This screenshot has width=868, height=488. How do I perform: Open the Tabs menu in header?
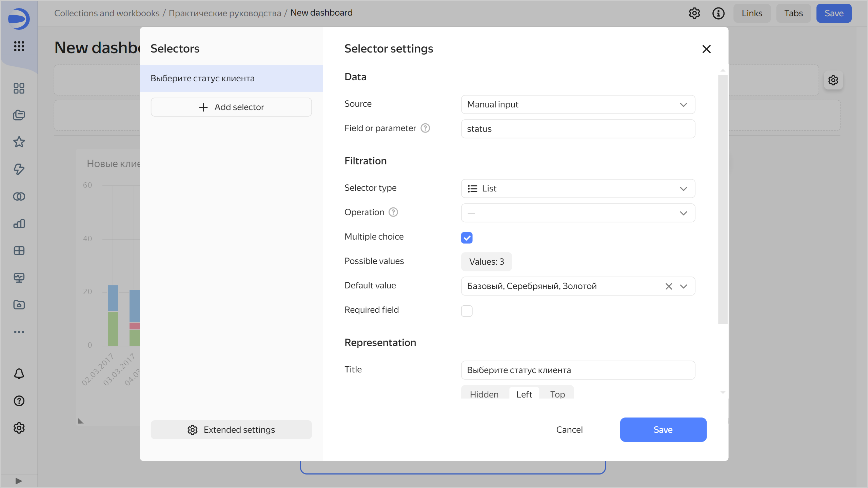(x=793, y=13)
